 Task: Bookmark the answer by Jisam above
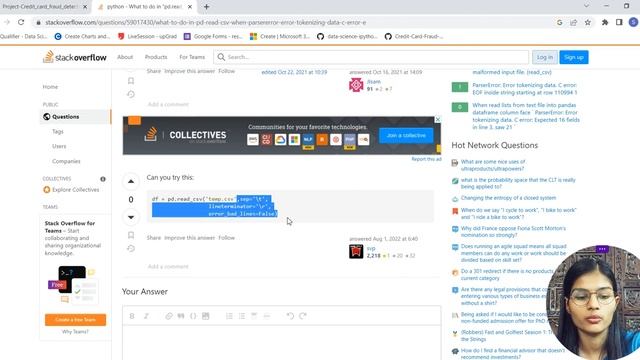[131, 81]
